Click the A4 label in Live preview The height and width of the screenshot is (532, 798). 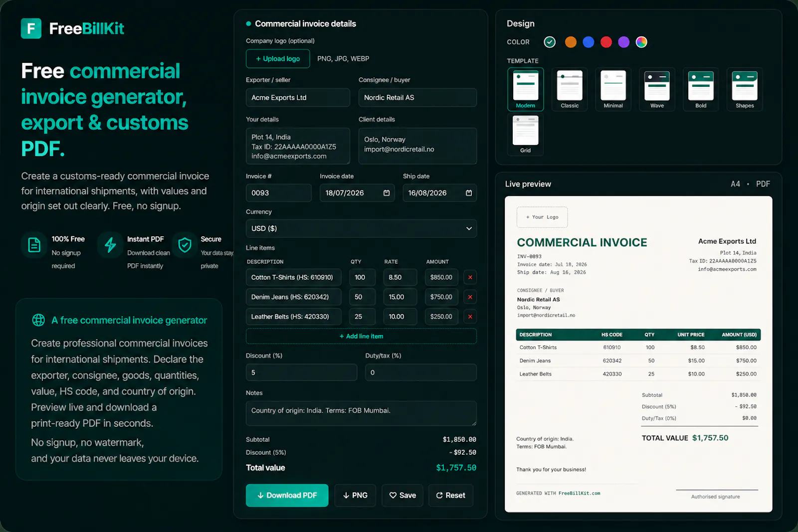point(735,184)
